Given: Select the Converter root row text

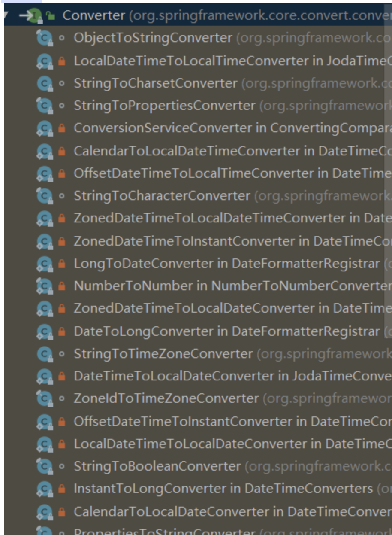Looking at the screenshot, I should tap(227, 15).
